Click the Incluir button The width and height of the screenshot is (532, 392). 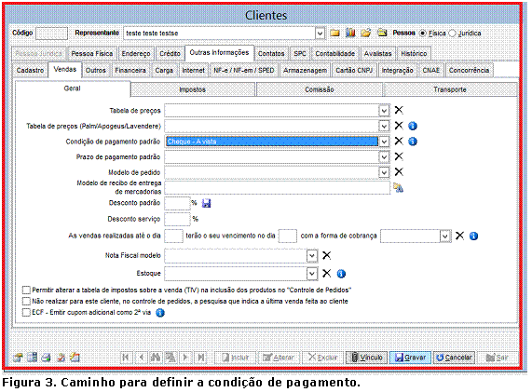click(235, 358)
